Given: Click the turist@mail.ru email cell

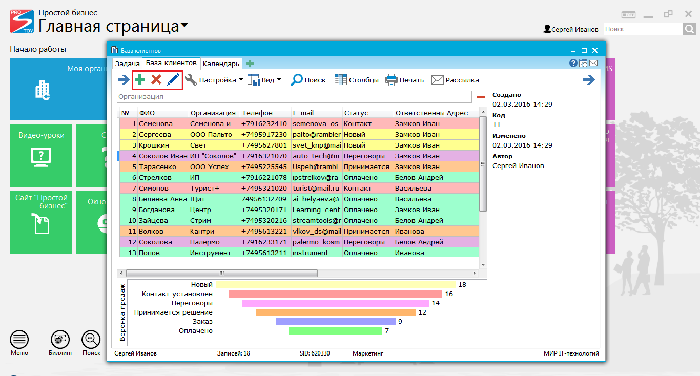Looking at the screenshot, I should 317,188.
